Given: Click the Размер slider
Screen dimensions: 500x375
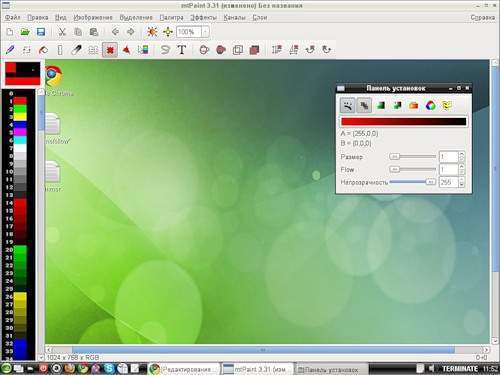Looking at the screenshot, I should pyautogui.click(x=413, y=156).
